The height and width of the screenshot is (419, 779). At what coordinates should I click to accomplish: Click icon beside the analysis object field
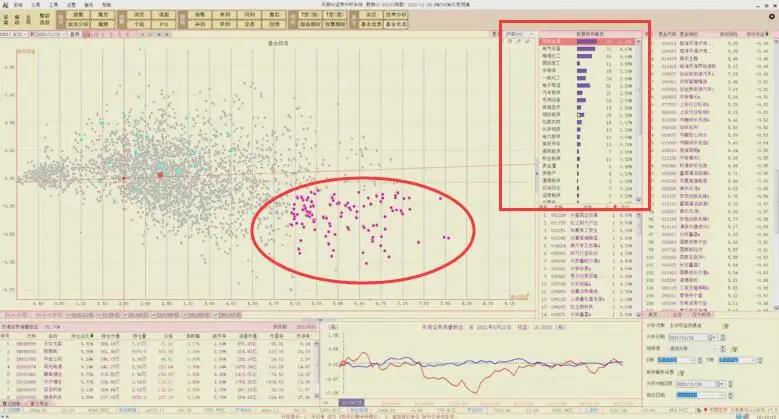(x=726, y=326)
